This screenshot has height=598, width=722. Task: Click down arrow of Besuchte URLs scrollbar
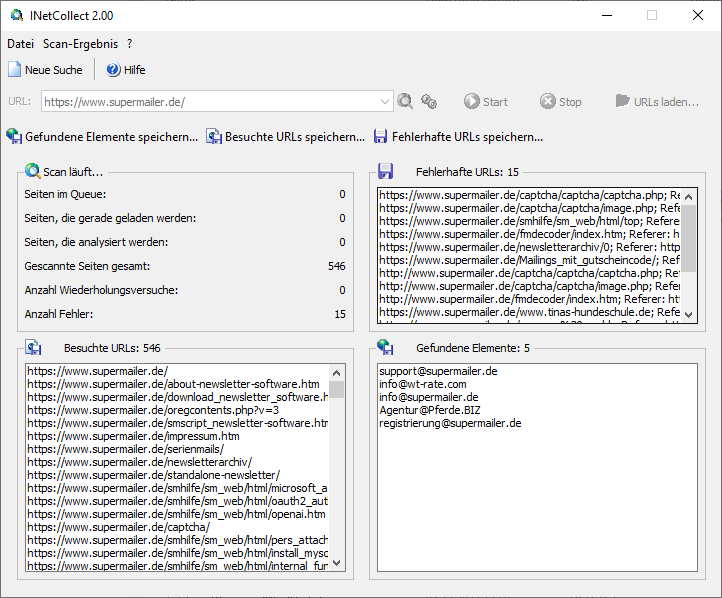tap(337, 563)
